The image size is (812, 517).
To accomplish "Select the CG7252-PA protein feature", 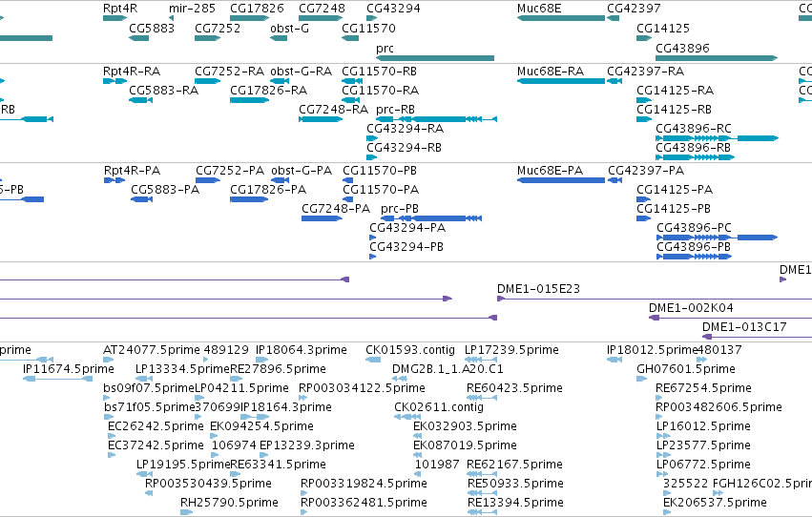I will 208,180.
